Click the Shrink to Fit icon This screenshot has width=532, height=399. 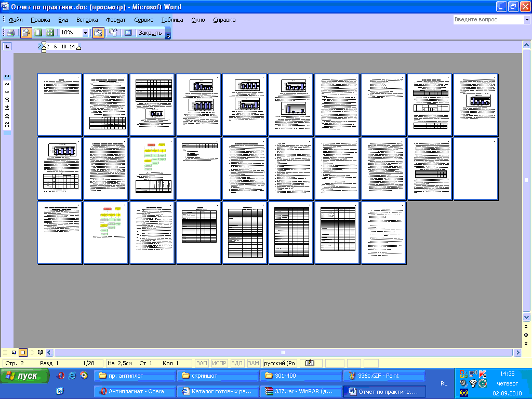113,33
